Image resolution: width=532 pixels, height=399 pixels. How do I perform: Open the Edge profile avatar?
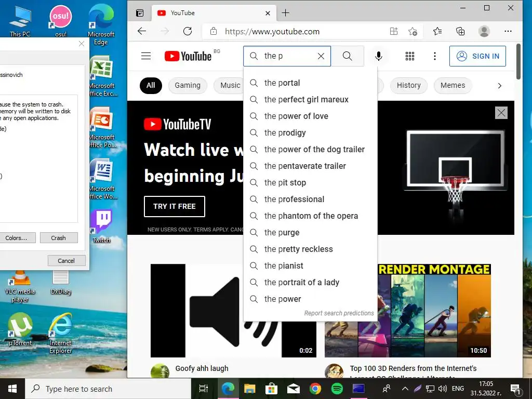click(484, 31)
